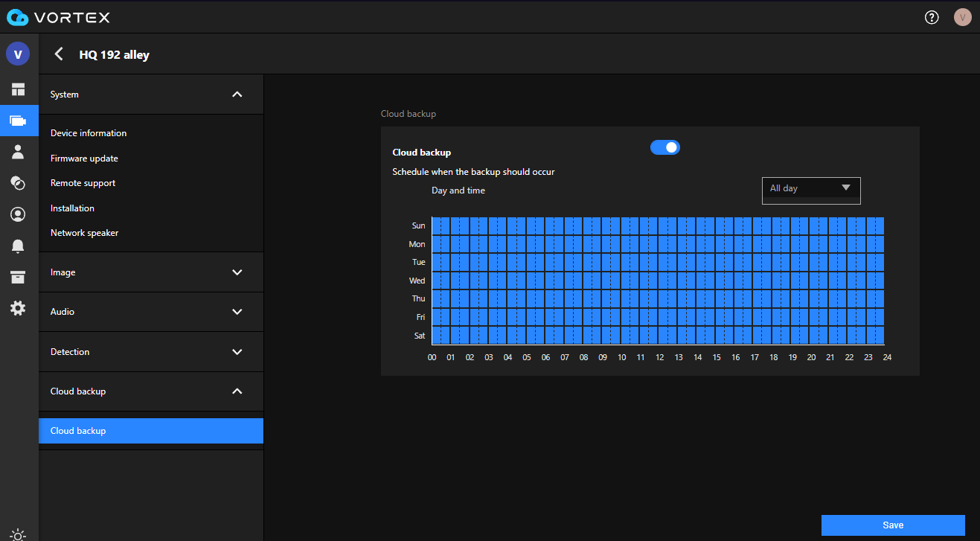Viewport: 980px width, 541px height.
Task: Save the Cloud backup schedule
Action: [x=892, y=525]
